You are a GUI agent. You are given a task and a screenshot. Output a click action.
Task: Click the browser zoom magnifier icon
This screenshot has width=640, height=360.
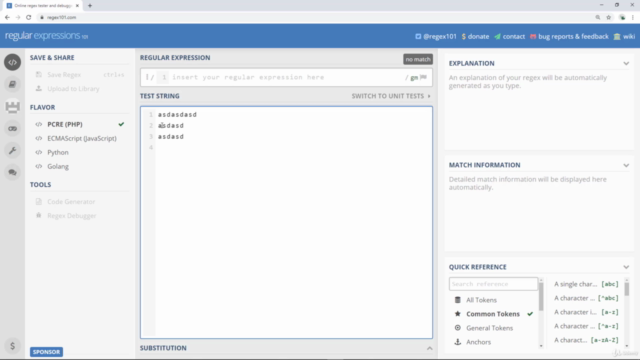[x=598, y=17]
